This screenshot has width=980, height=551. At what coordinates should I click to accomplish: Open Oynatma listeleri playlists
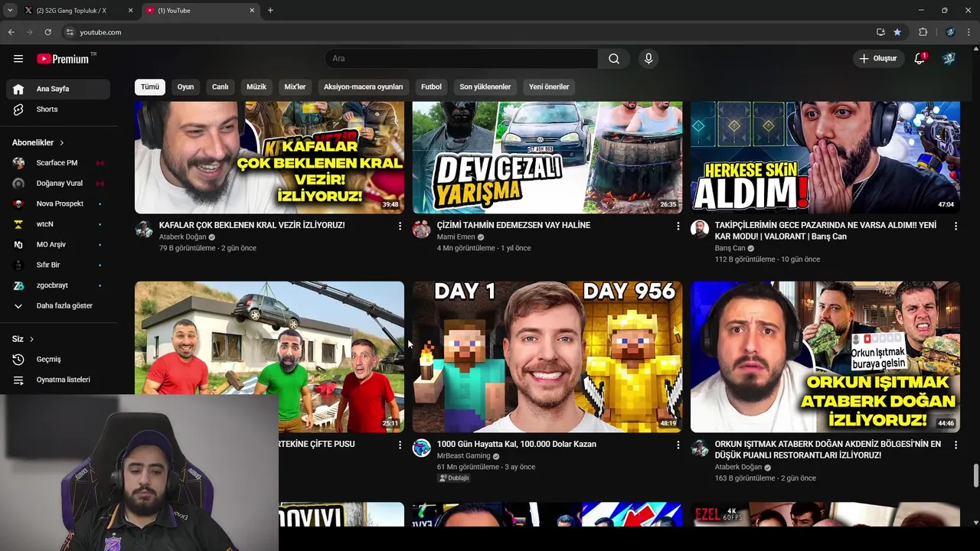pyautogui.click(x=58, y=380)
